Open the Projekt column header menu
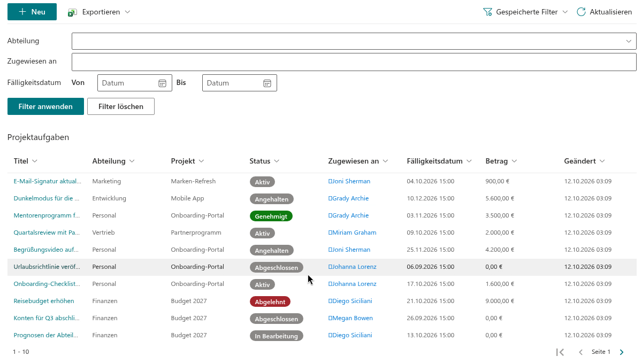 pos(188,161)
